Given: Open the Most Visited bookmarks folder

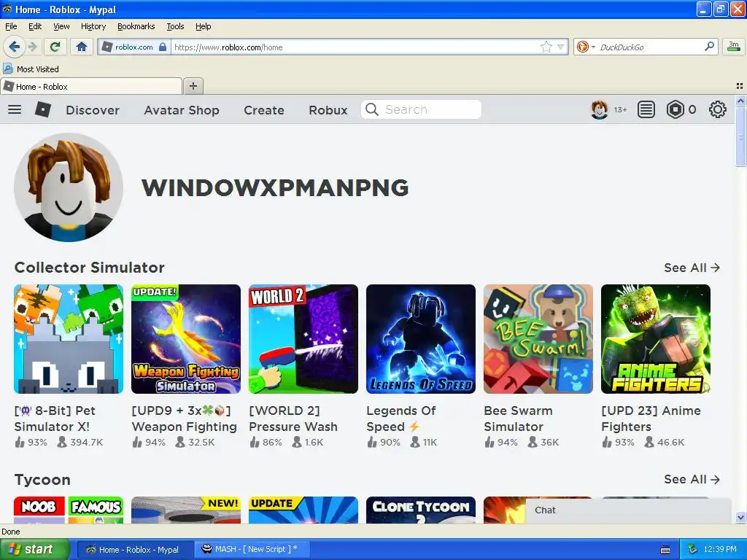Looking at the screenshot, I should (31, 69).
